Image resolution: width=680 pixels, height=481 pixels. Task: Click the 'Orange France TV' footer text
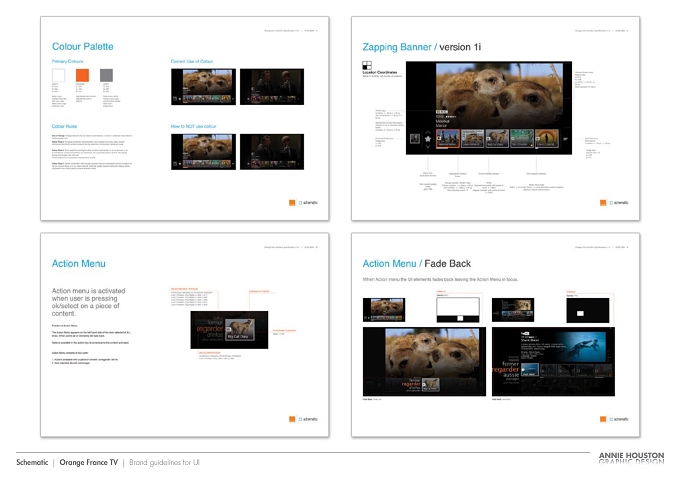pyautogui.click(x=88, y=462)
